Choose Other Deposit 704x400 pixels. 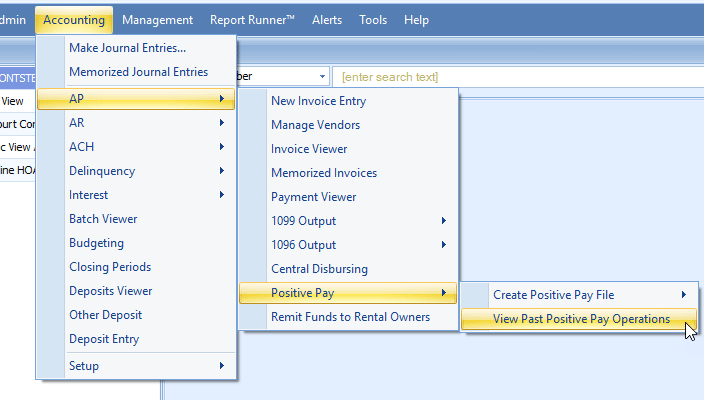tap(136, 315)
